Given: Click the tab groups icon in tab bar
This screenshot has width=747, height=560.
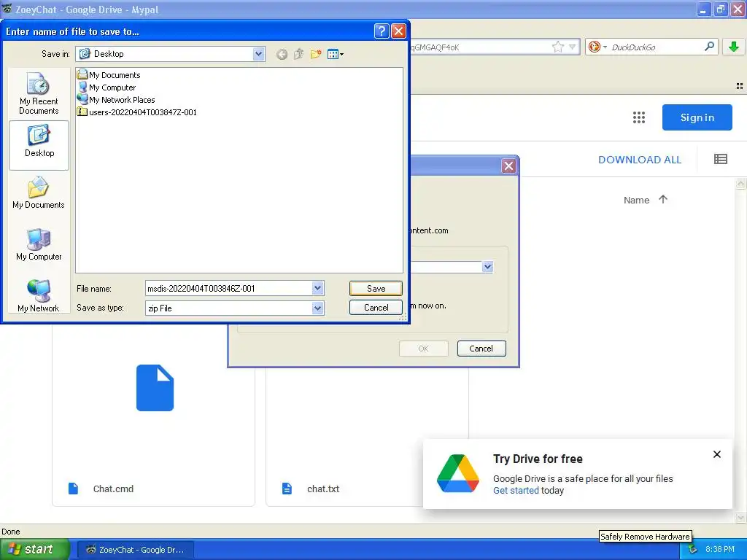Looking at the screenshot, I should pos(740,86).
